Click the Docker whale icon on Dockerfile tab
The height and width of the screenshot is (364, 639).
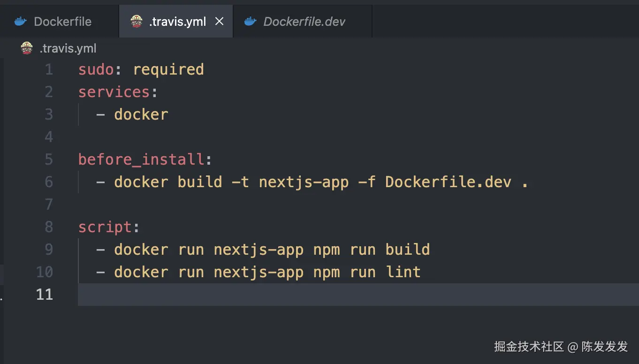20,22
